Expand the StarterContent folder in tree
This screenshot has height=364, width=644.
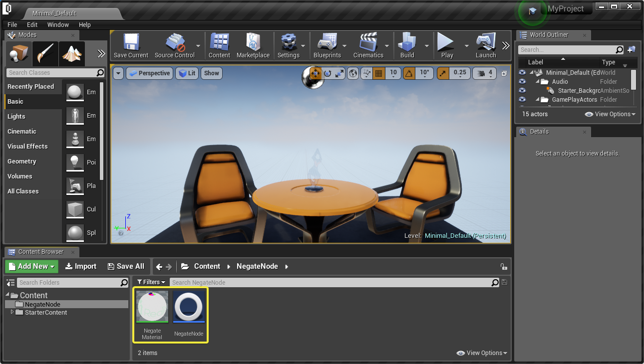pos(12,313)
